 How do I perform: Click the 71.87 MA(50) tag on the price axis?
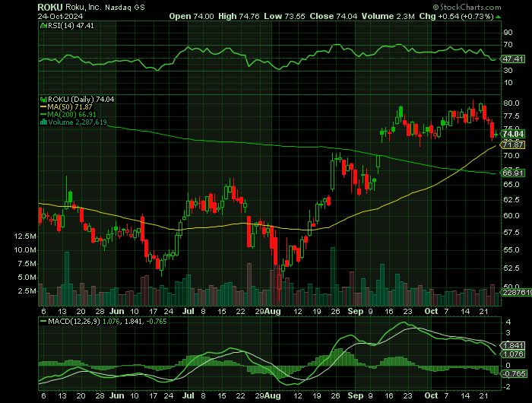[x=513, y=145]
